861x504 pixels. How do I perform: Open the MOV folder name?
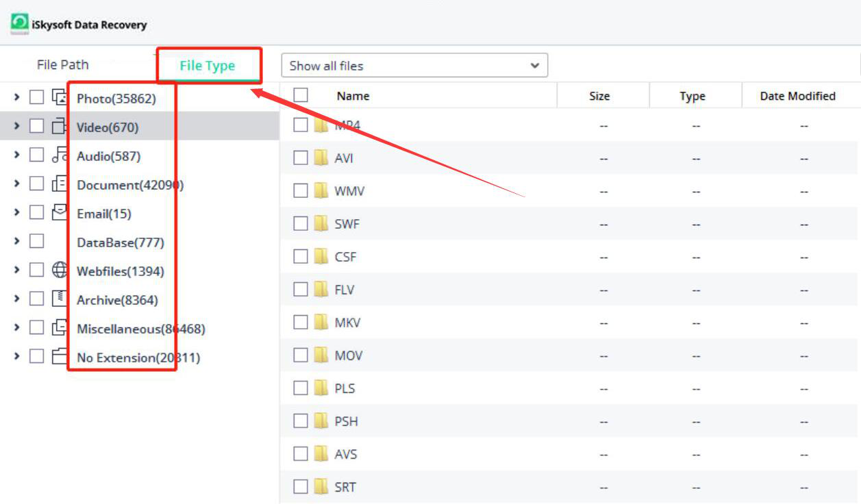click(349, 355)
